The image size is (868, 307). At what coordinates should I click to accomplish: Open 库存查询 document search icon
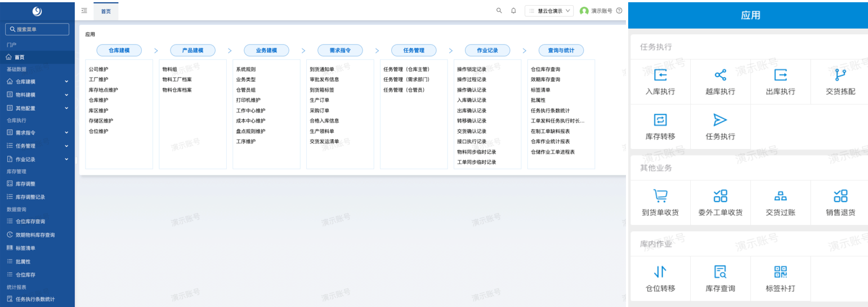pyautogui.click(x=720, y=272)
